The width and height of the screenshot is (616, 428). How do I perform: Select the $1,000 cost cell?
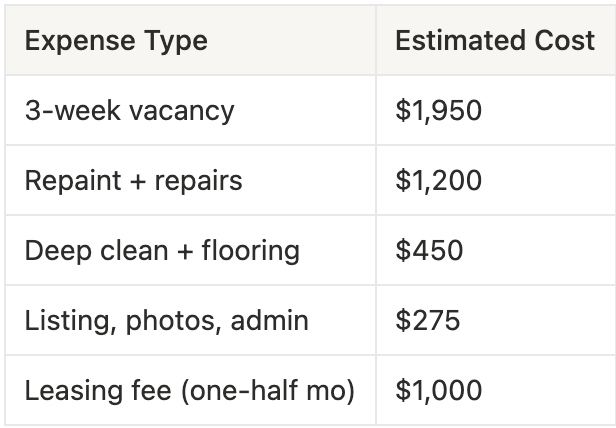[x=438, y=390]
